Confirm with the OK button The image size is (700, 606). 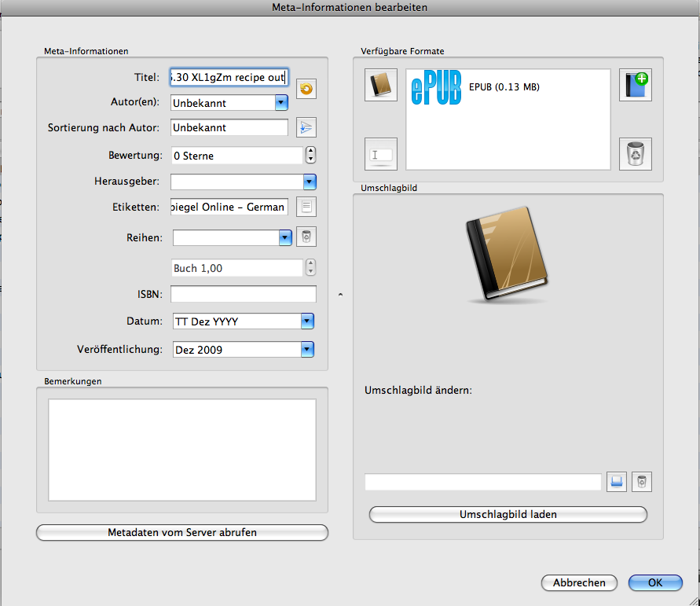coord(655,582)
